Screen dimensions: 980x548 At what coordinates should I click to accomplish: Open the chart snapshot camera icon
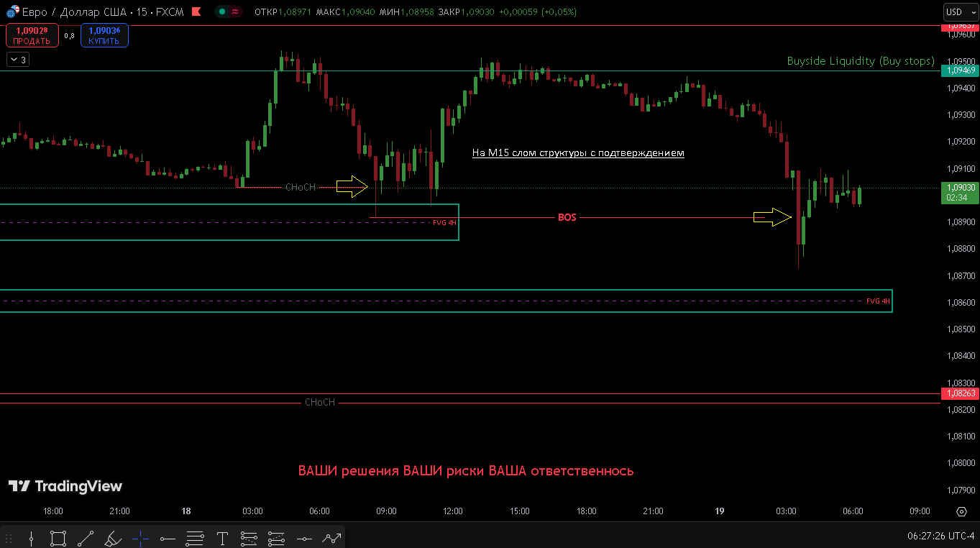(x=961, y=511)
